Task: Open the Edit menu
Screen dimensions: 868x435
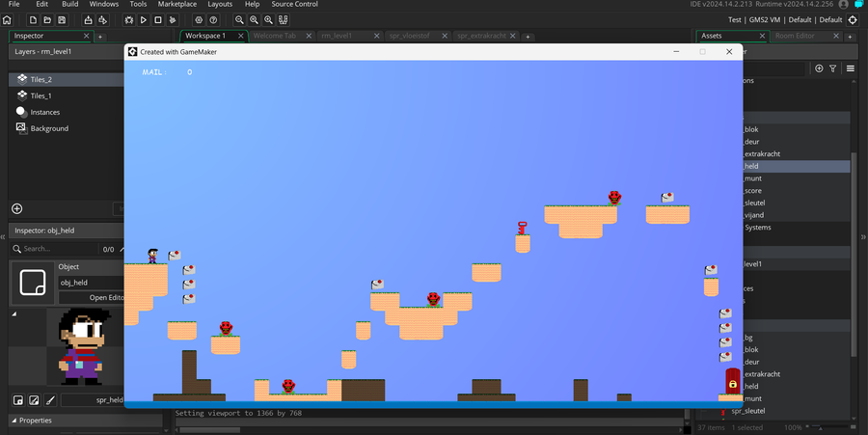Action: 42,4
